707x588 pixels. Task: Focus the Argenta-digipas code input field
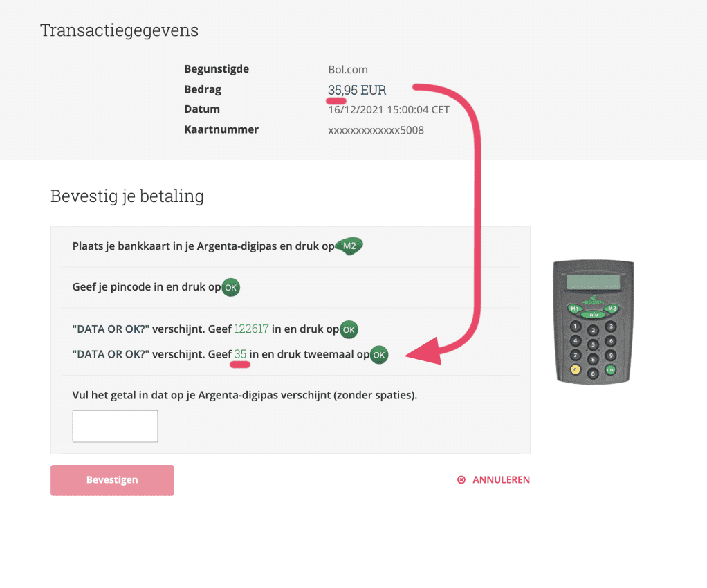click(115, 426)
